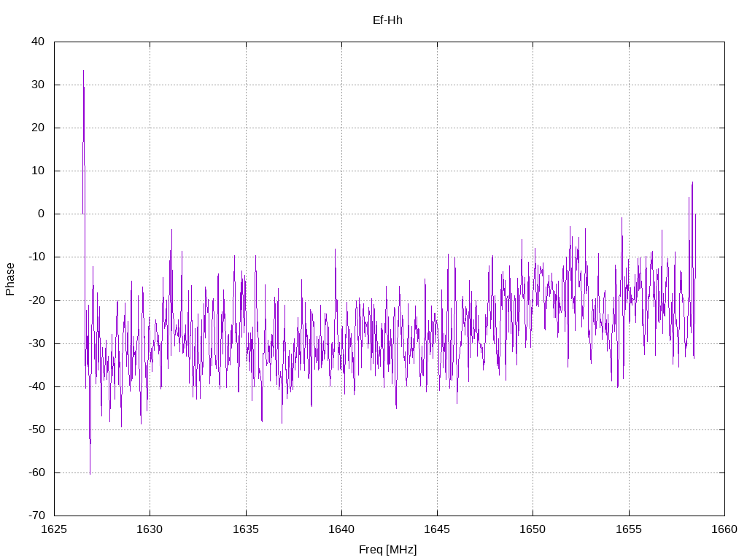This screenshot has width=747, height=560.
Task: Select x-axis tick label 1650
Action: point(533,529)
